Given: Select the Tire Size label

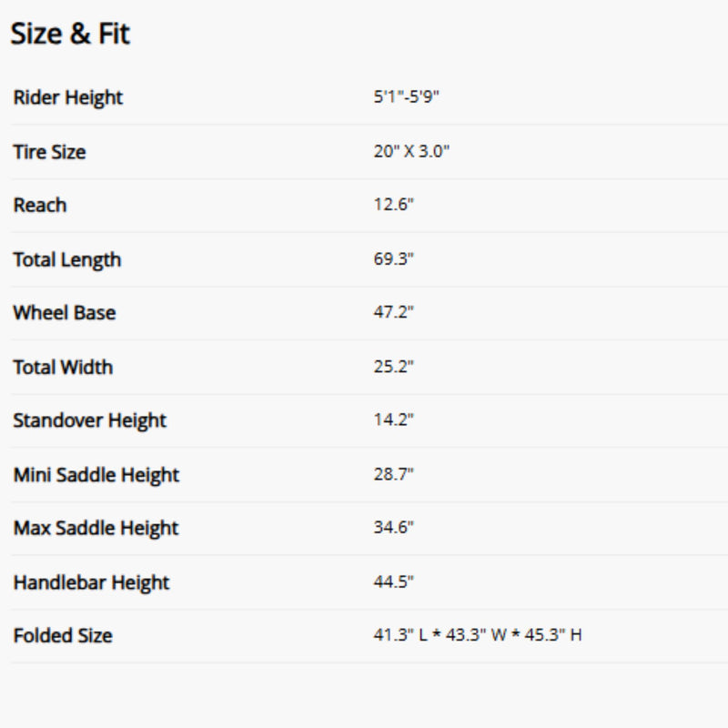Looking at the screenshot, I should (49, 152).
